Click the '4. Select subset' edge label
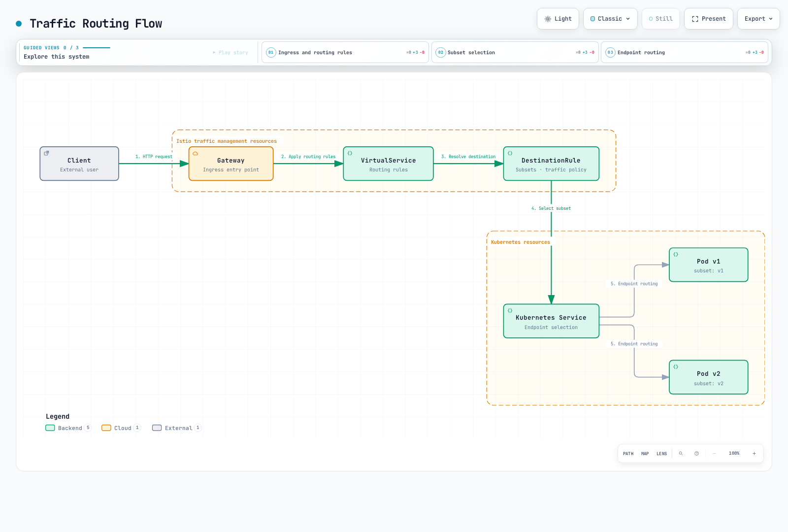The image size is (788, 532). 551,208
